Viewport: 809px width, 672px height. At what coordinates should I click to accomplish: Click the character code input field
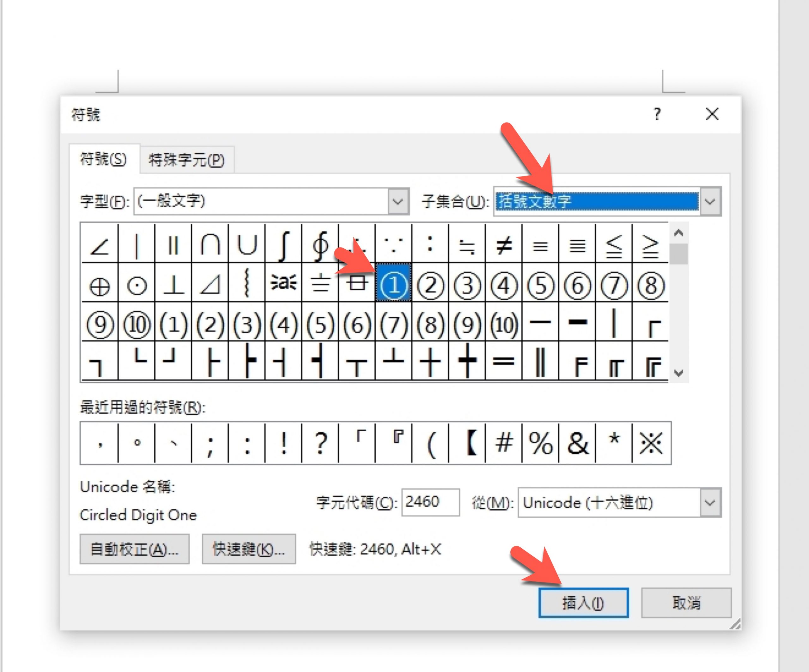[430, 502]
